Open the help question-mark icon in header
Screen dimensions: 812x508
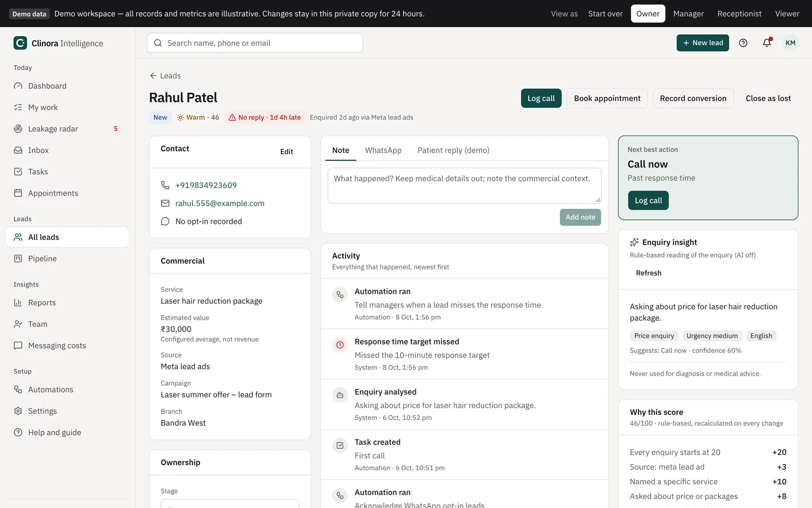743,43
